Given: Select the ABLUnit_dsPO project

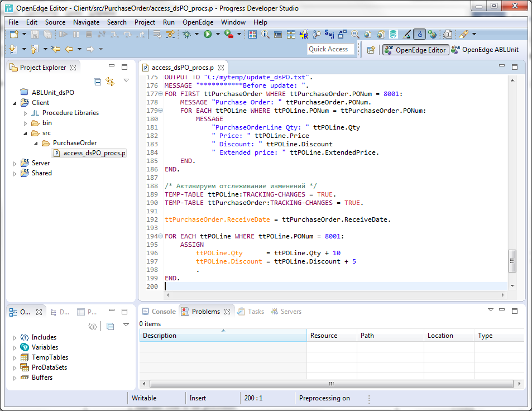Looking at the screenshot, I should pyautogui.click(x=47, y=93).
